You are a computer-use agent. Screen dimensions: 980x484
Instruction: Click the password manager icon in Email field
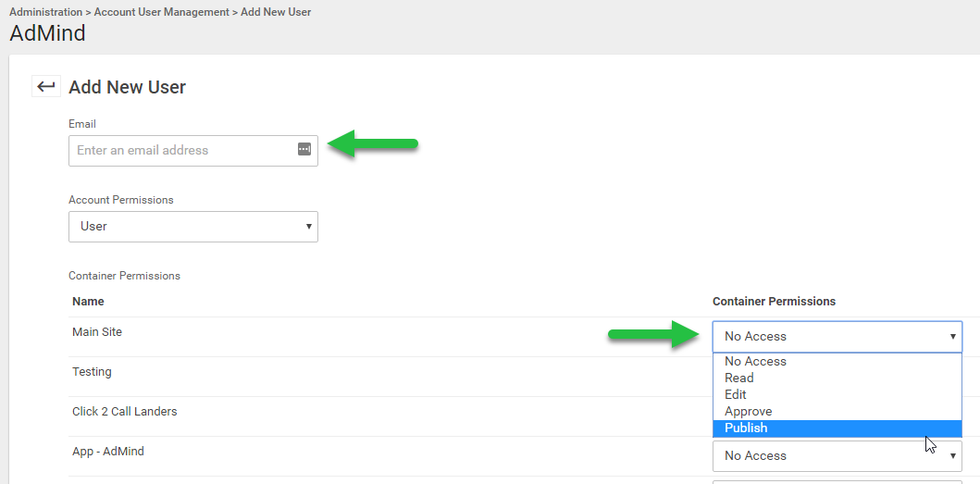coord(304,149)
